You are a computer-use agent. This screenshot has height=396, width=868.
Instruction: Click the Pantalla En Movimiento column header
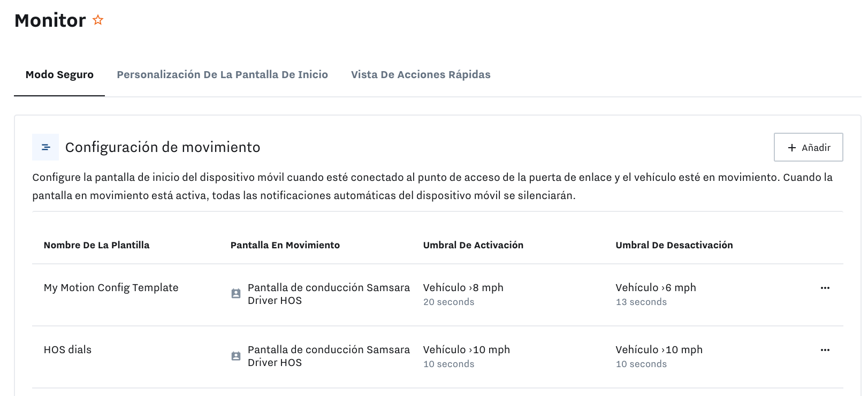click(x=285, y=245)
